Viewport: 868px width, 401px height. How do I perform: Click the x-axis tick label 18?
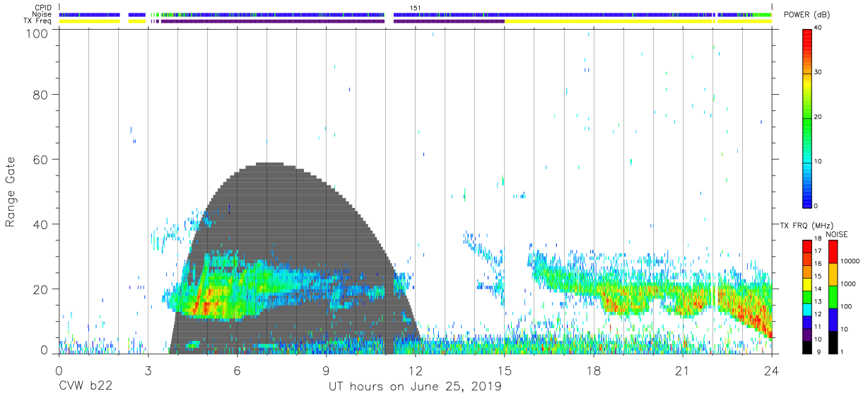[x=593, y=371]
